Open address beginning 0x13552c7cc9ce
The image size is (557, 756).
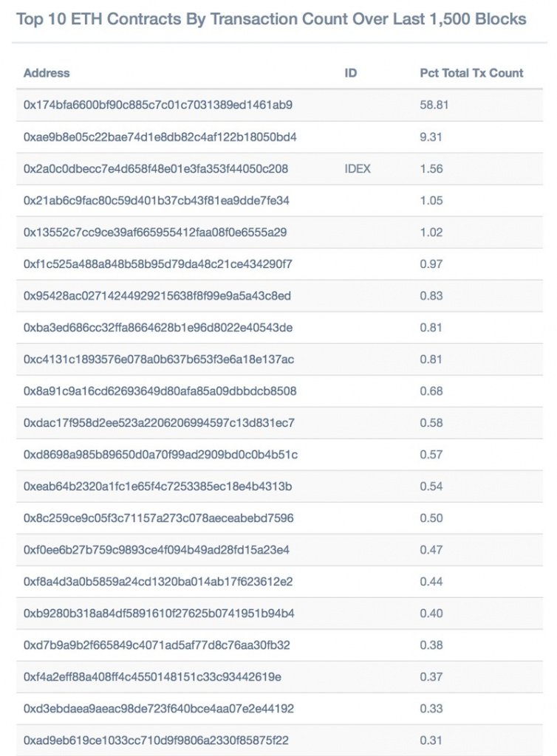(155, 232)
